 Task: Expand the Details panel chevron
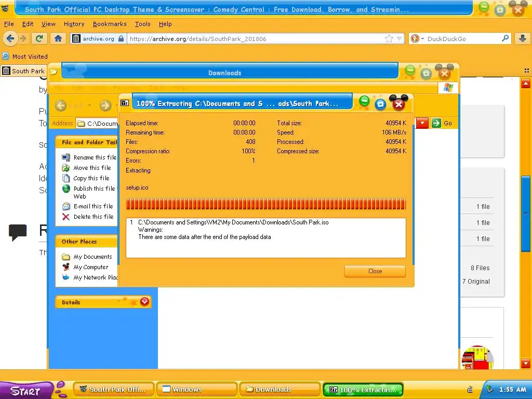(144, 301)
